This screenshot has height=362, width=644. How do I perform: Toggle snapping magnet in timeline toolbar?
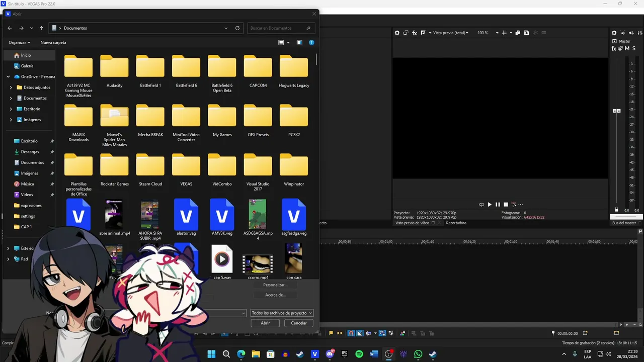[x=351, y=333]
